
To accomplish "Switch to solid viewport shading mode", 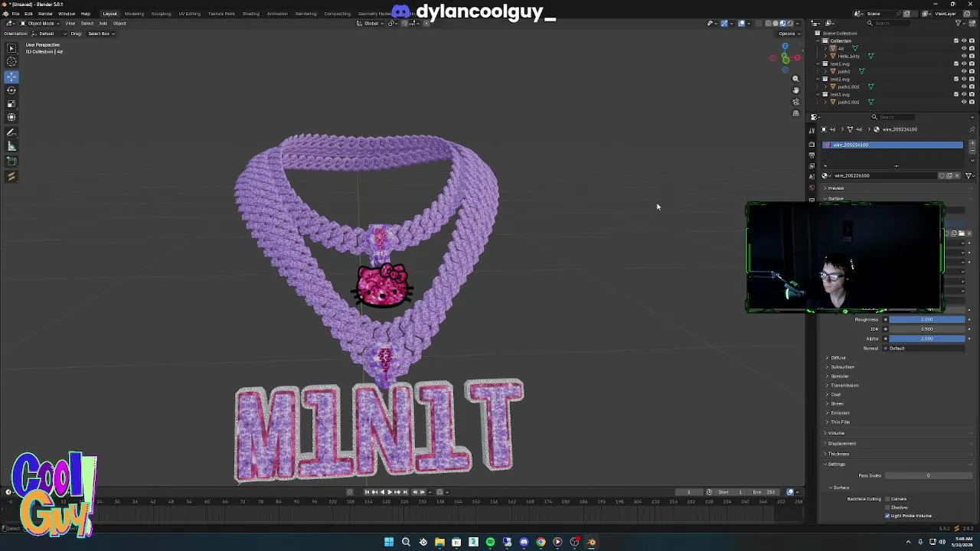I will click(x=775, y=23).
